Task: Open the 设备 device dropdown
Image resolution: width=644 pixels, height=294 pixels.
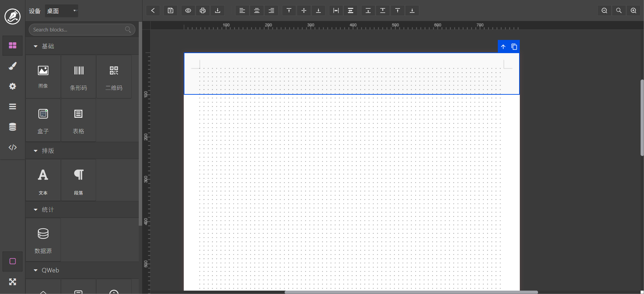Action: 62,11
